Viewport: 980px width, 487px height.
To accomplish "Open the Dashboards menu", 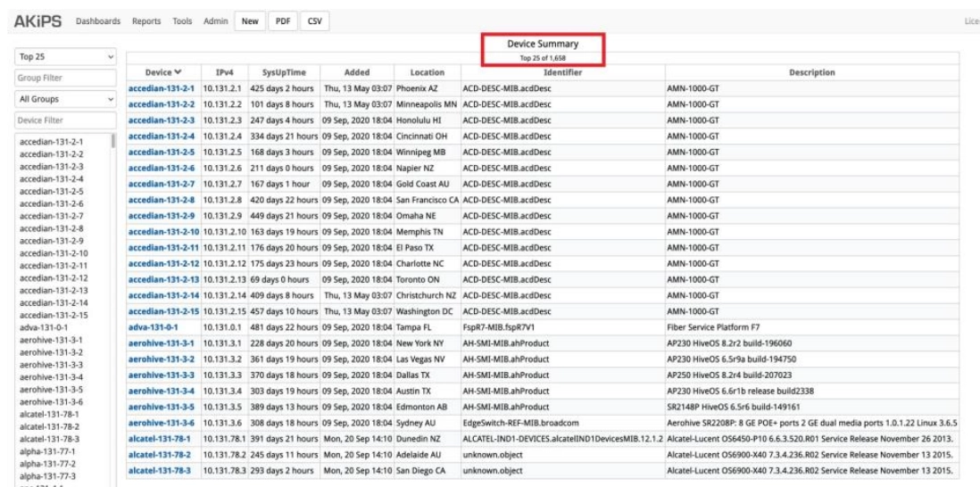I will pos(98,21).
